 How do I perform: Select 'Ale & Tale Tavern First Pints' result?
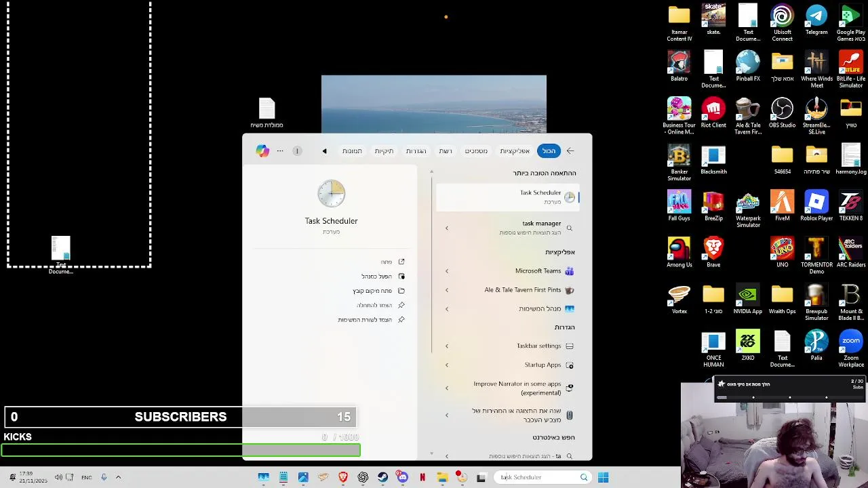tap(522, 290)
